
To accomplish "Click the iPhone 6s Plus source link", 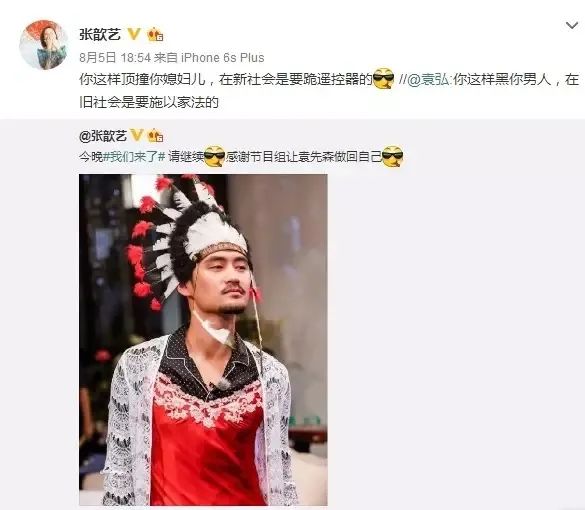I will click(223, 58).
